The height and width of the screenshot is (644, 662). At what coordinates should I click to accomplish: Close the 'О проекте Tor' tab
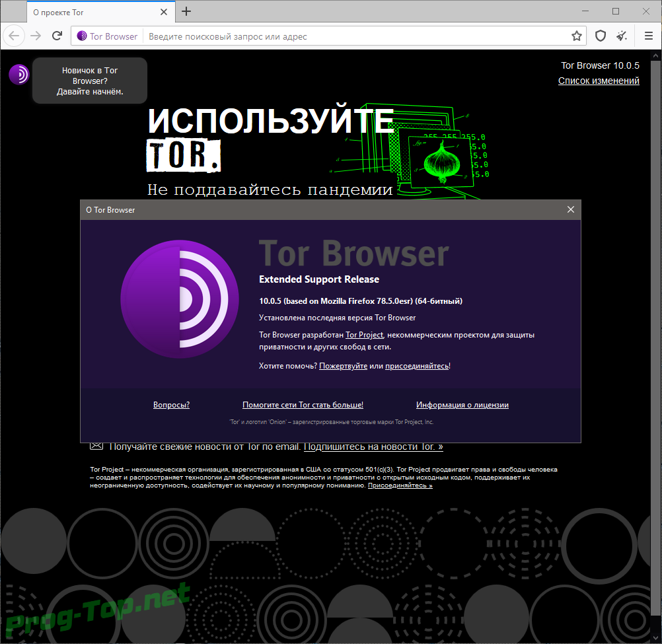tap(164, 12)
